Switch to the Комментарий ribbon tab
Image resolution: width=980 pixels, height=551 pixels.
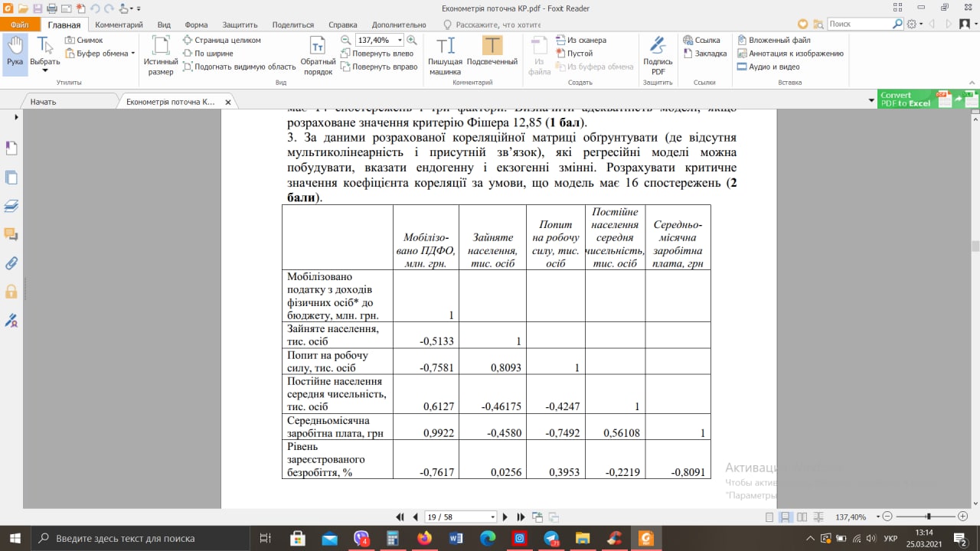pyautogui.click(x=119, y=24)
